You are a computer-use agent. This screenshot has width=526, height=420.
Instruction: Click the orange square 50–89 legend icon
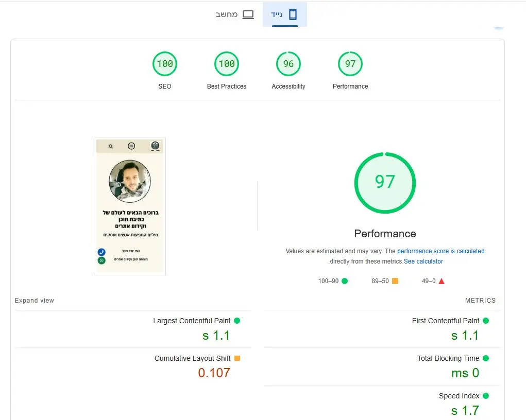coord(395,281)
